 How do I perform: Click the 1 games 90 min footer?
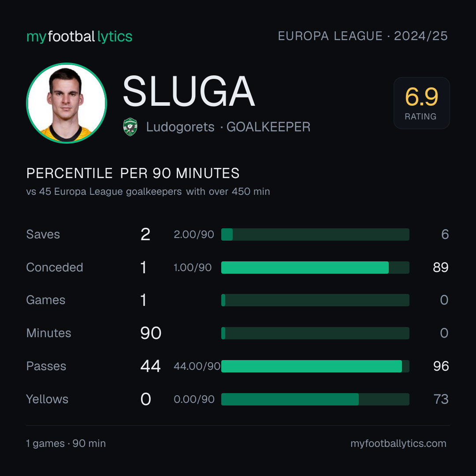66,443
